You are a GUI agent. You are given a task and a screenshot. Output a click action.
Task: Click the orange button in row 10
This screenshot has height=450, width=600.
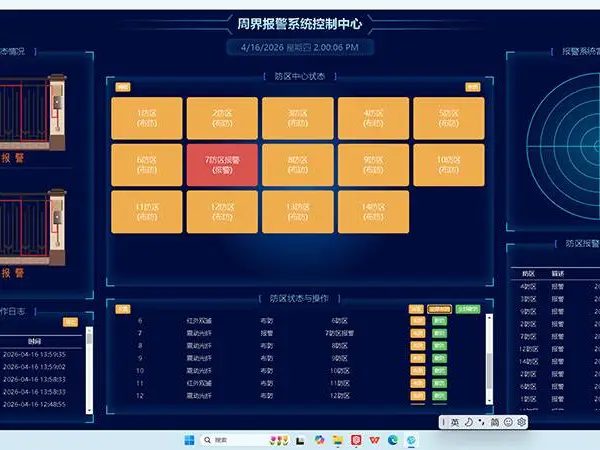[x=417, y=371]
